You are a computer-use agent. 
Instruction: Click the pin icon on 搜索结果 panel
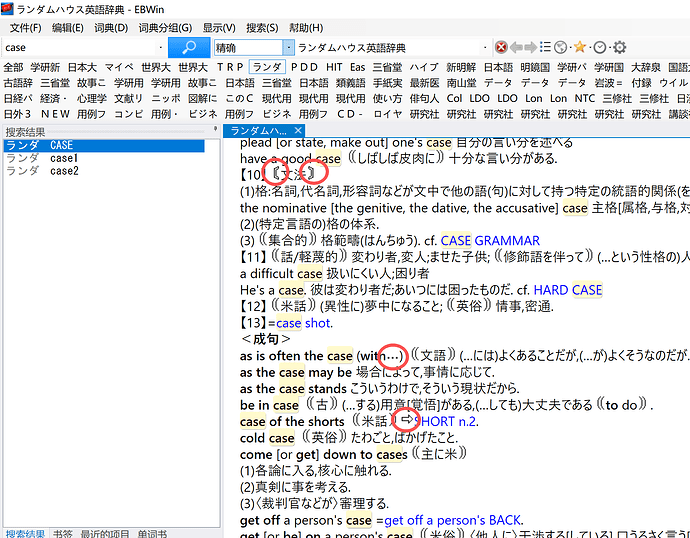[x=215, y=129]
